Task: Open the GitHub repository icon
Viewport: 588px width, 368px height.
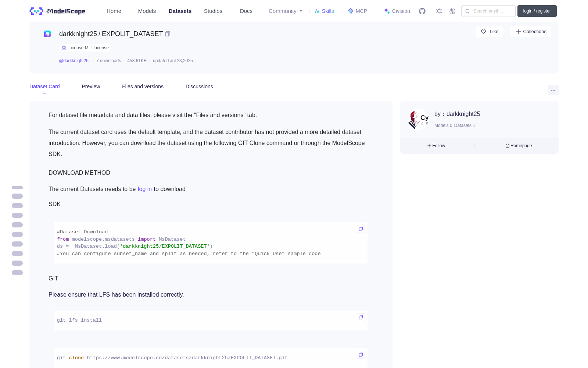Action: pos(422,11)
